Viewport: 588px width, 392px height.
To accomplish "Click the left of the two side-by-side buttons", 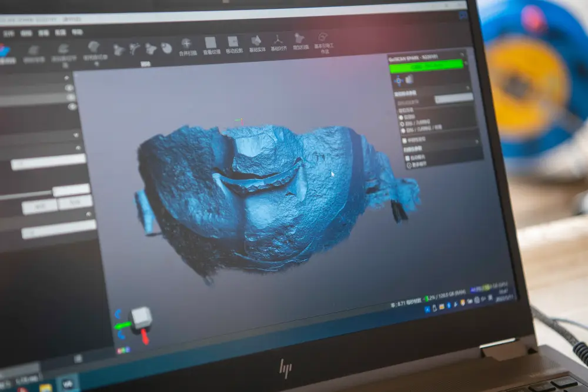I will click(x=39, y=207).
